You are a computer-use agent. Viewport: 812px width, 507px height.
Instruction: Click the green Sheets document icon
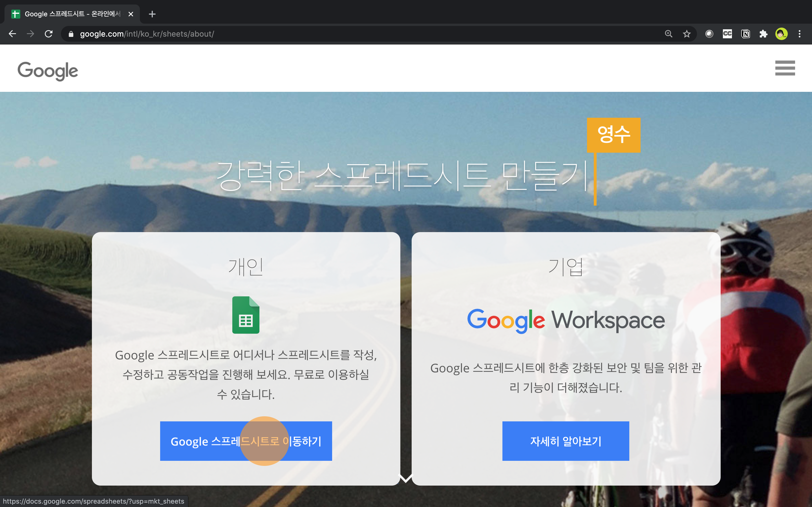pos(246,315)
